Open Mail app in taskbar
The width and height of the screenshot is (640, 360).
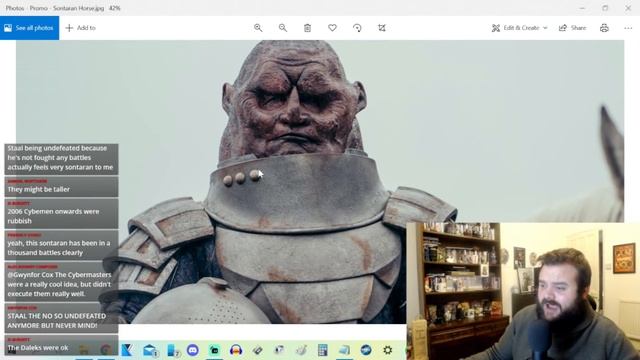(150, 350)
